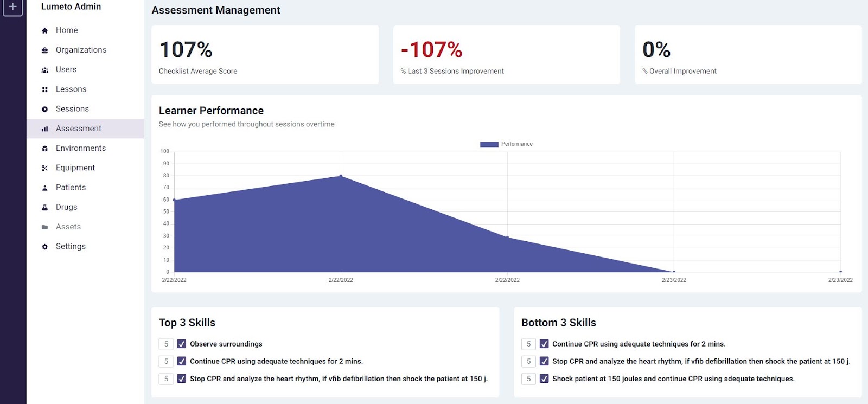
Task: Toggle the Performance legend color swatch
Action: [489, 144]
